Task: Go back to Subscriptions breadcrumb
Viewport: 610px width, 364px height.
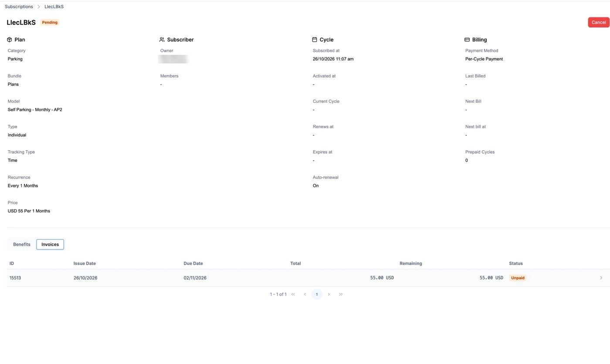Action: [x=19, y=7]
